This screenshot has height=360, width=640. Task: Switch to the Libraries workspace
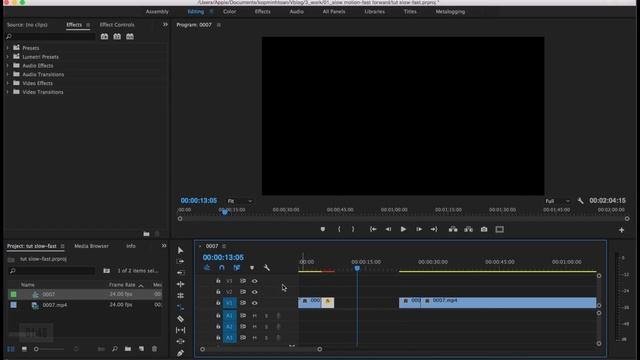click(x=375, y=12)
